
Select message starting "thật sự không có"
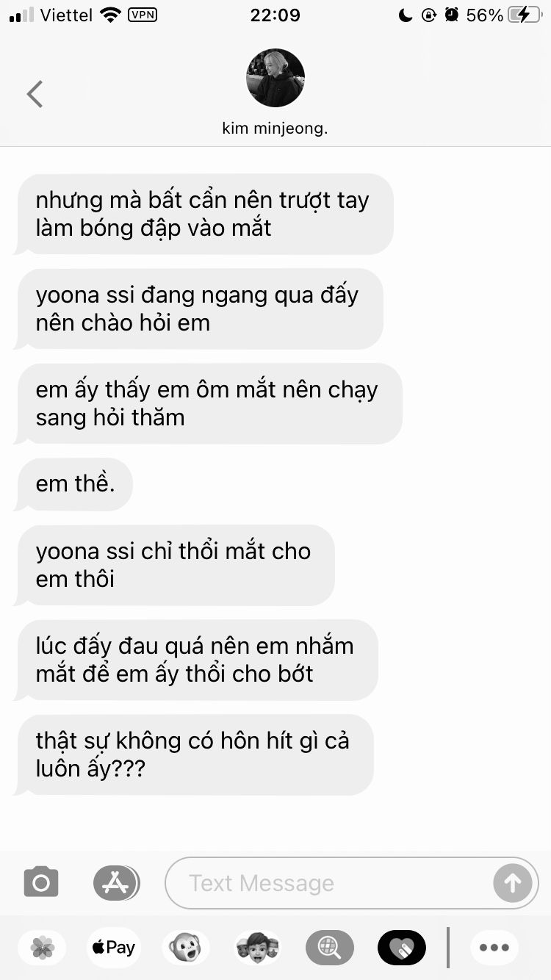[194, 754]
